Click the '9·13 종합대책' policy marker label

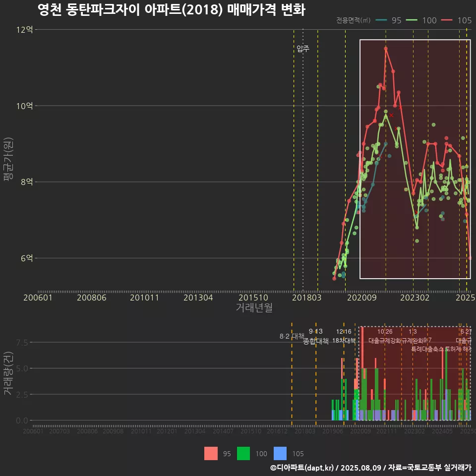pyautogui.click(x=316, y=336)
